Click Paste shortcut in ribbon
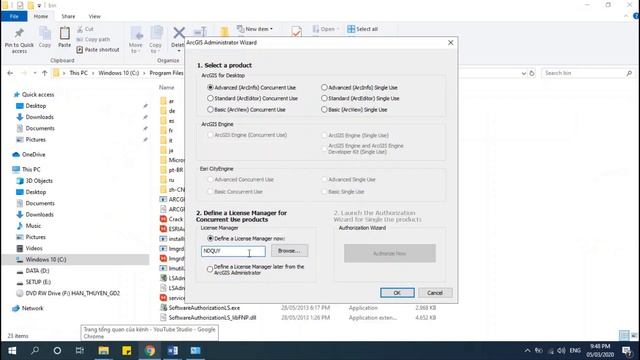This screenshot has height=360, width=640. (98, 49)
